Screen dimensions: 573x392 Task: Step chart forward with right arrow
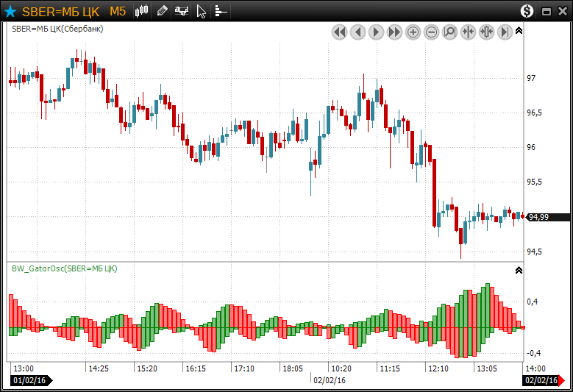click(x=376, y=32)
